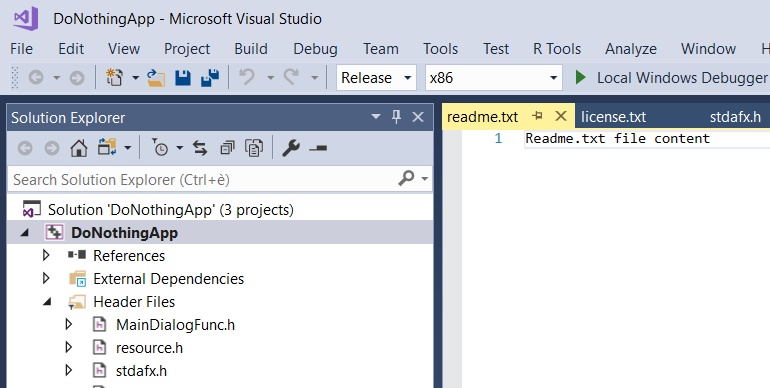Select the Solution 'DoNothingApp' (3 projects) row
The image size is (770, 388).
(x=220, y=210)
